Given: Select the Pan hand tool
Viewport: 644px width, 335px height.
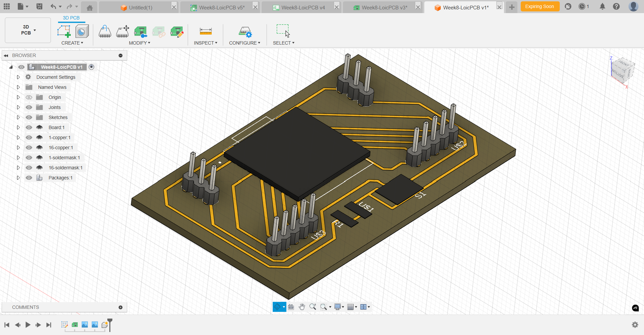Looking at the screenshot, I should (302, 307).
